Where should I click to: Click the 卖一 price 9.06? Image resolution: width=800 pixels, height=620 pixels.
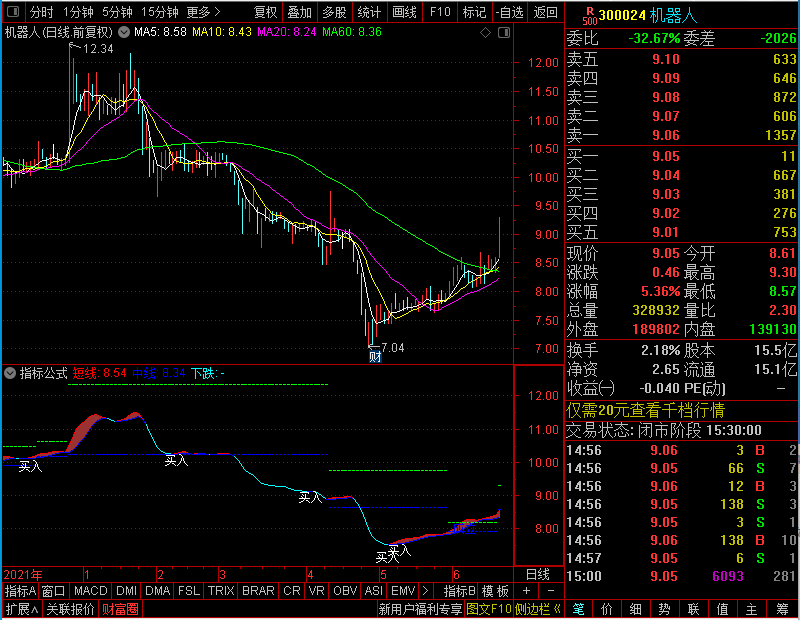[x=665, y=135]
